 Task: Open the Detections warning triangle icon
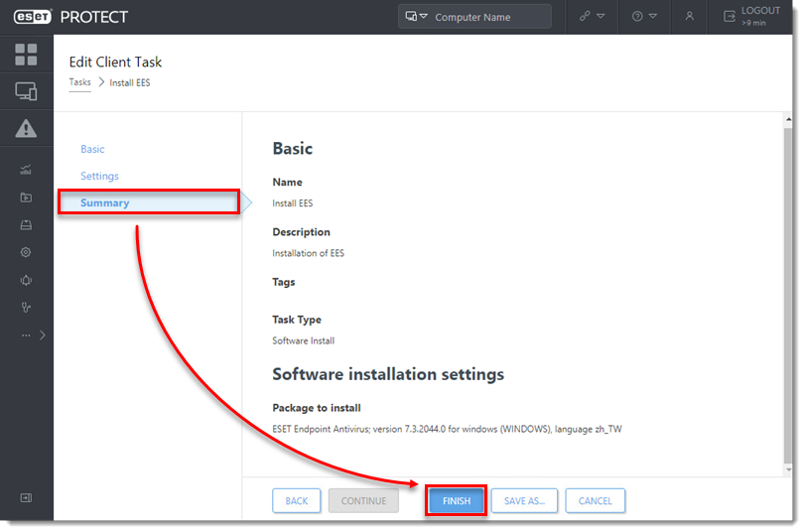(26, 128)
